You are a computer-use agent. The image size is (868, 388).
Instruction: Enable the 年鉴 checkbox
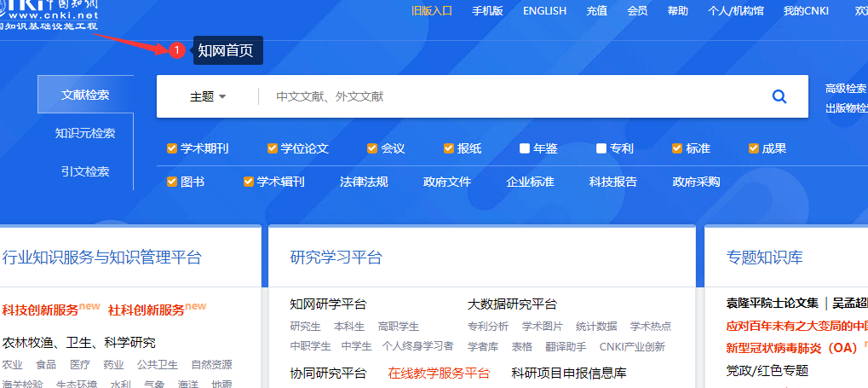(525, 148)
